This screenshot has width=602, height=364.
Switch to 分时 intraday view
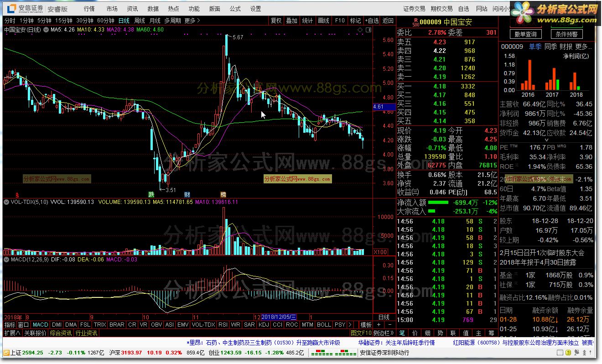[x=10, y=21]
